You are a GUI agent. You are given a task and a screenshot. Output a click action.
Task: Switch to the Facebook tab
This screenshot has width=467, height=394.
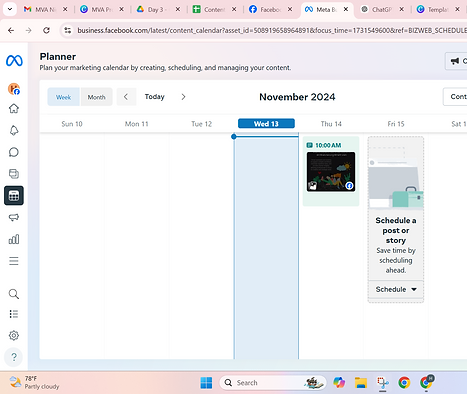coord(265,10)
